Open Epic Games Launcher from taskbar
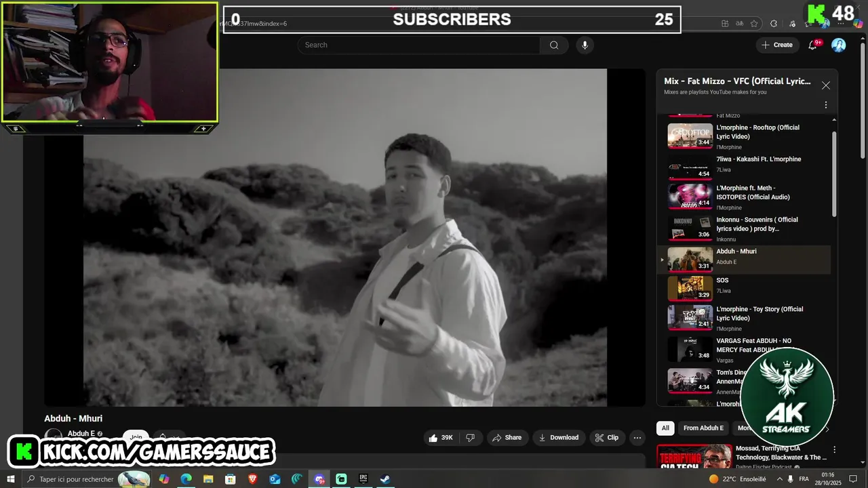This screenshot has width=868, height=488. point(363,479)
